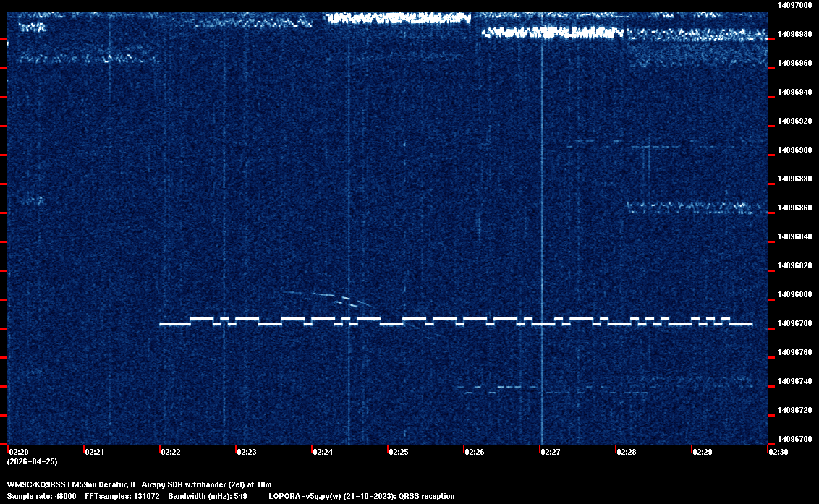The image size is (819, 504).
Task: Click the Sample rate: 48000 text
Action: (41, 496)
